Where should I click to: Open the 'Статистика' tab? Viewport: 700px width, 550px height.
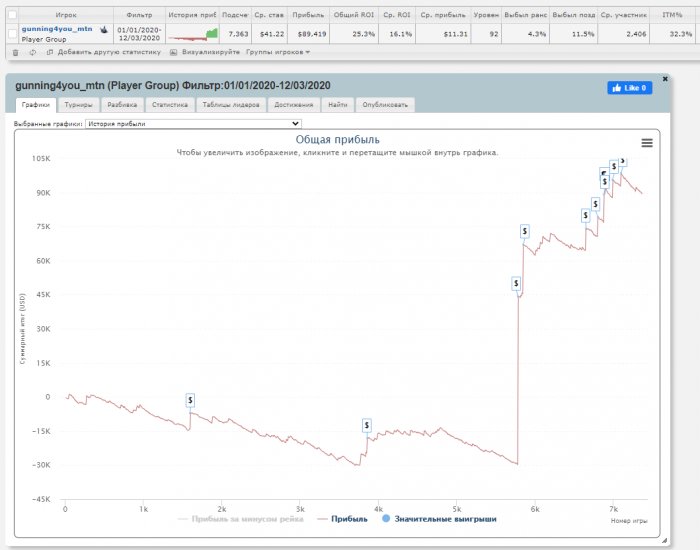click(170, 104)
